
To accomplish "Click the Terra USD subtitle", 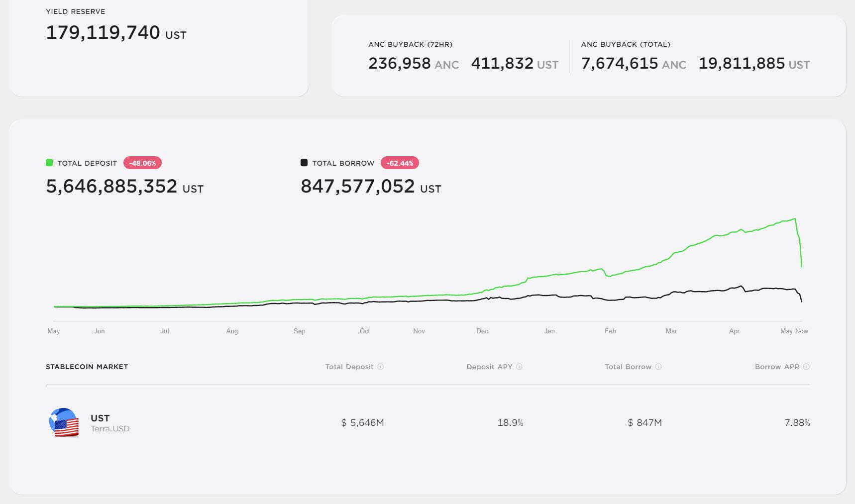I will tap(110, 429).
